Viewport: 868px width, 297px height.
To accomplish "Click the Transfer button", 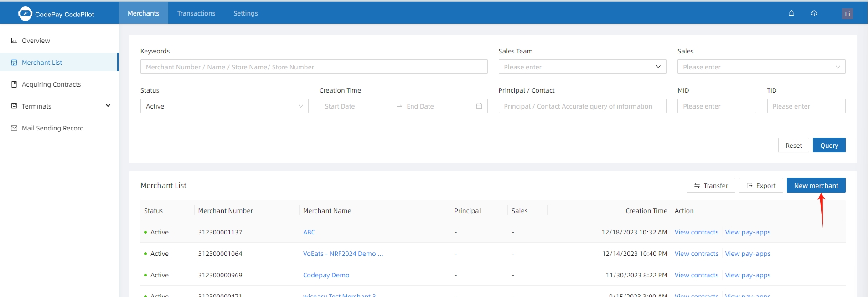I will (711, 185).
